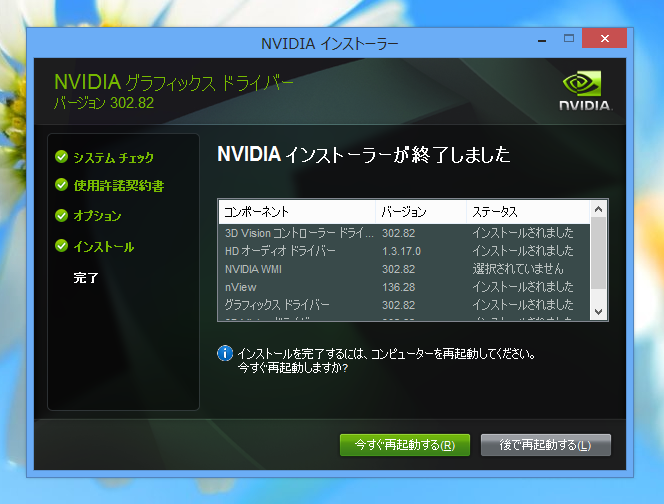Viewport: 664px width, 504px height.
Task: Select the HD オーディオ ドライバー row
Action: (404, 251)
